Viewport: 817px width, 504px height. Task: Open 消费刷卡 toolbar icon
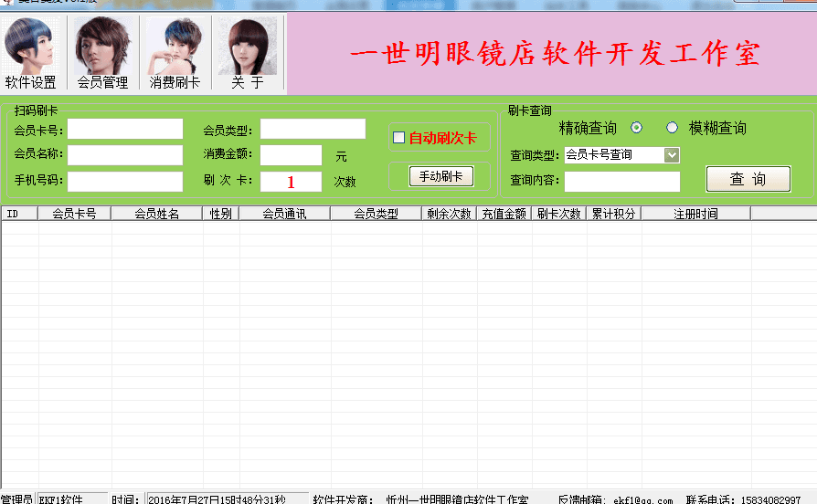(x=175, y=54)
